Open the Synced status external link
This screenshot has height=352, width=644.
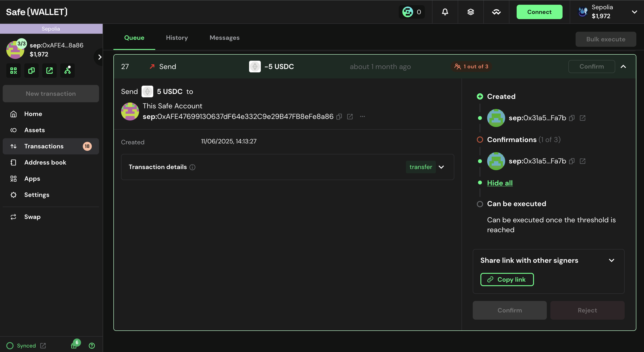[x=43, y=345]
